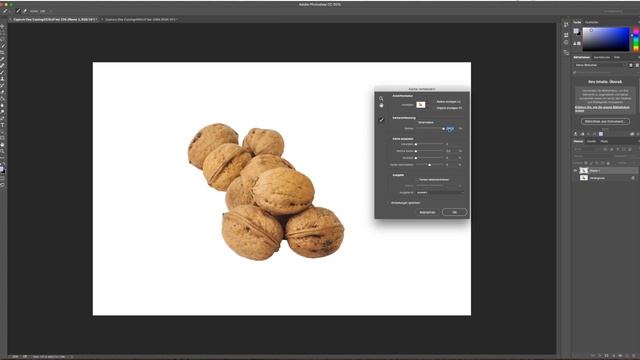Click Abbrechen in Refine Edge dialog
The image size is (640, 360).
427,212
